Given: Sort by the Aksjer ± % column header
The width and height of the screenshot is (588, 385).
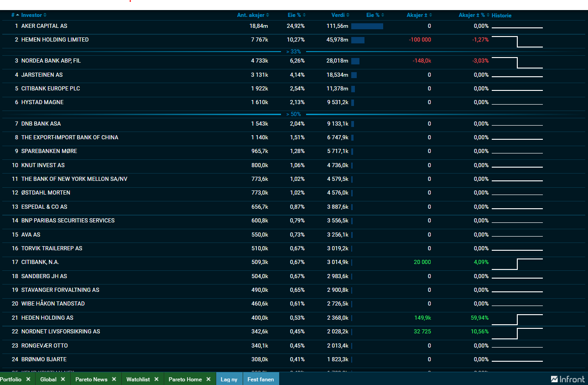Looking at the screenshot, I should coord(474,15).
